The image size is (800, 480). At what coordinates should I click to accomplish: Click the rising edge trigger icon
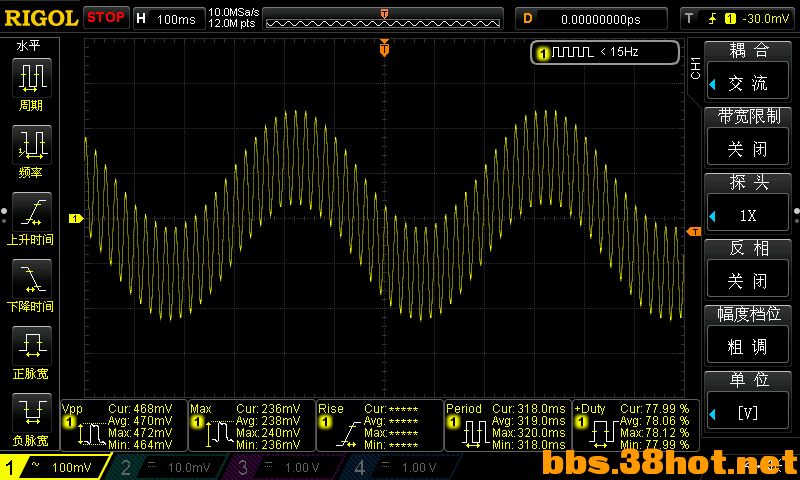712,19
